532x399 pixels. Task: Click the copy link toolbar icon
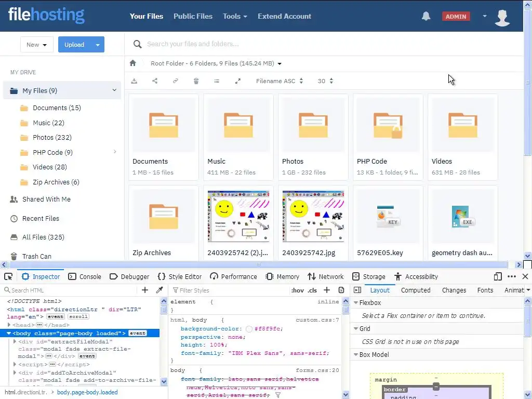(176, 81)
